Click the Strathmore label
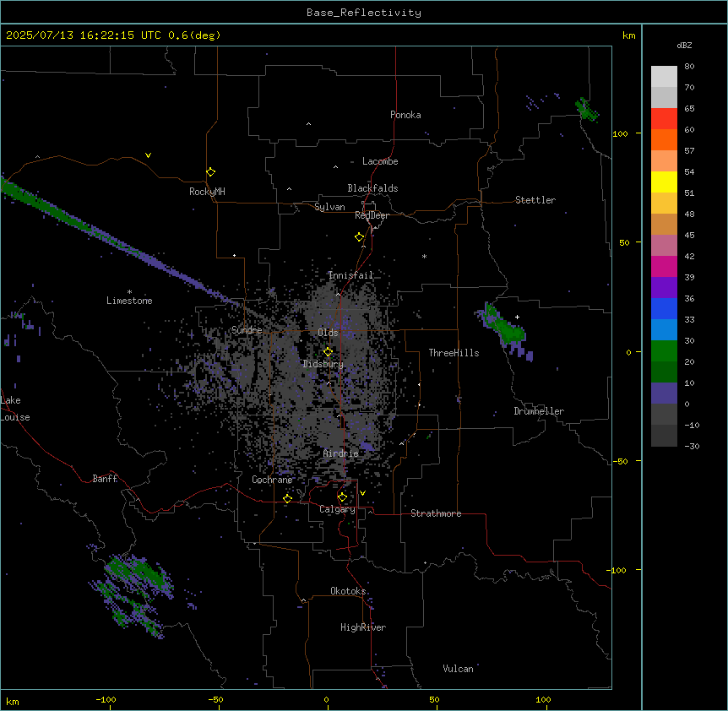This screenshot has width=728, height=711. click(x=436, y=513)
